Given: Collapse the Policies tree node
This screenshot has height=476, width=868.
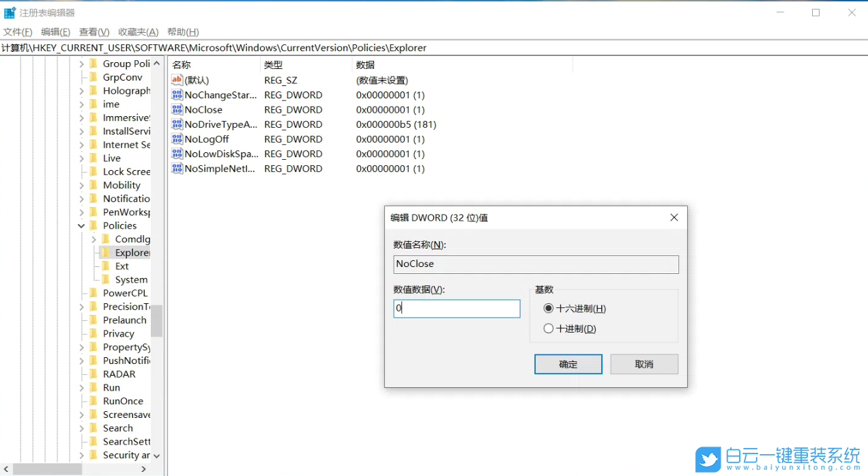Looking at the screenshot, I should (x=81, y=225).
